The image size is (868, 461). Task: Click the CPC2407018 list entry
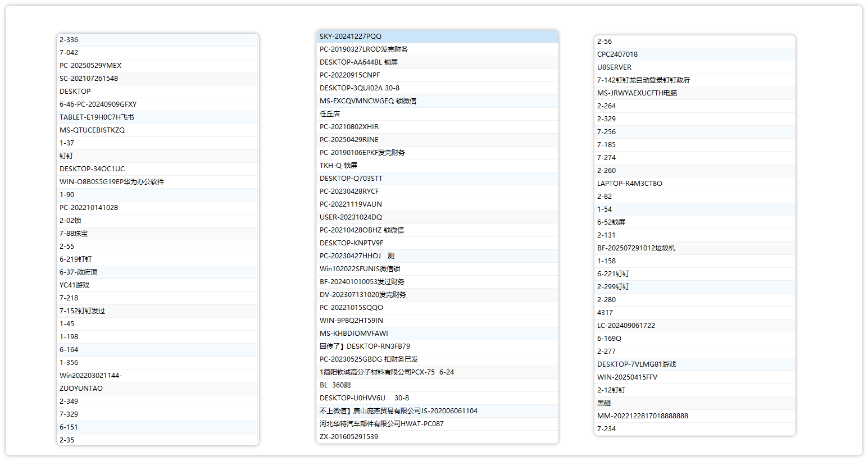coord(617,54)
